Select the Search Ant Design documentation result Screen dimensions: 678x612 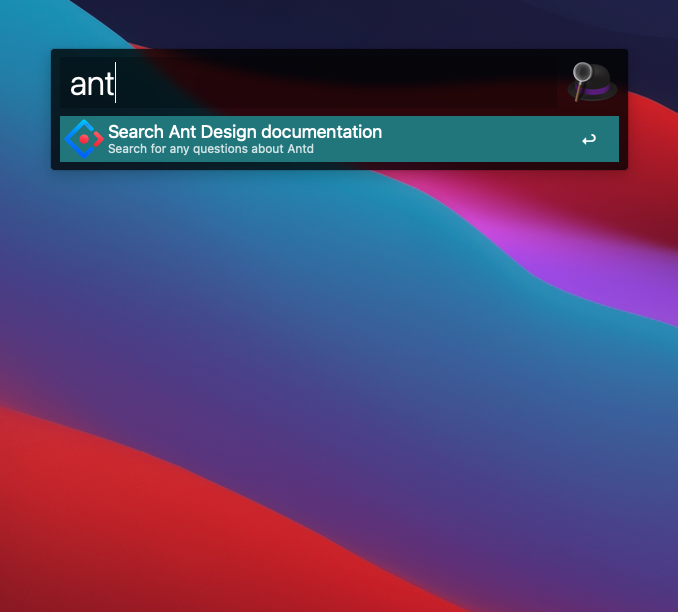pyautogui.click(x=340, y=139)
